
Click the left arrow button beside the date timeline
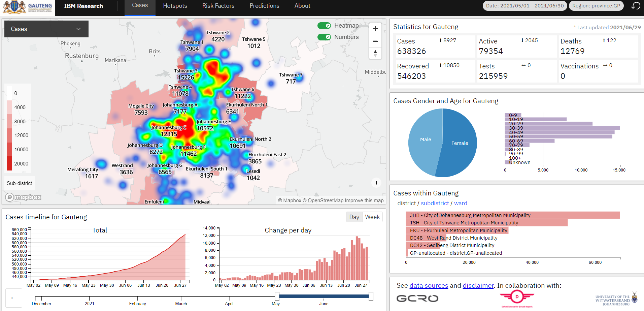(14, 298)
